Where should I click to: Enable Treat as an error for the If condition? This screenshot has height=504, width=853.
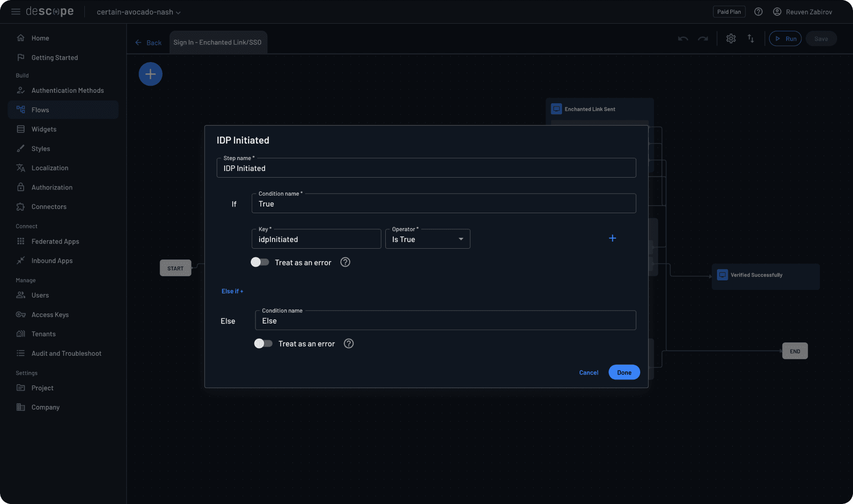tap(260, 262)
